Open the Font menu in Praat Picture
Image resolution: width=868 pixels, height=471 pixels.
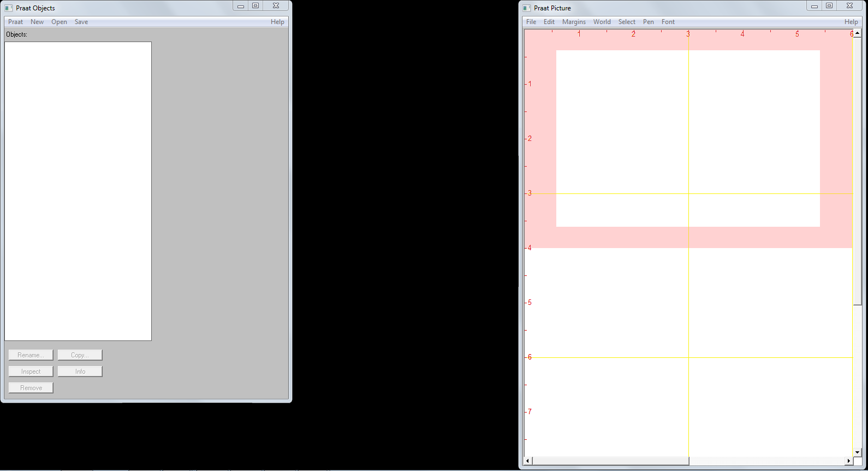[668, 22]
